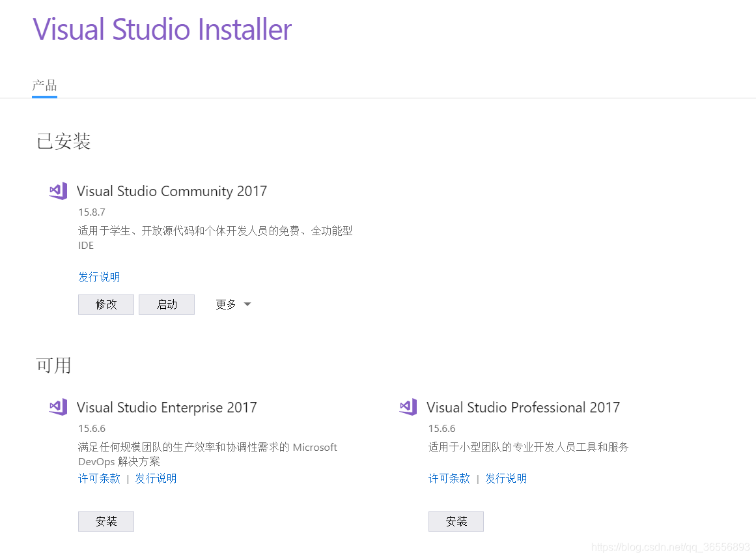Click 安装 button for Professional 2017
Screen dimensions: 756x559
point(456,521)
